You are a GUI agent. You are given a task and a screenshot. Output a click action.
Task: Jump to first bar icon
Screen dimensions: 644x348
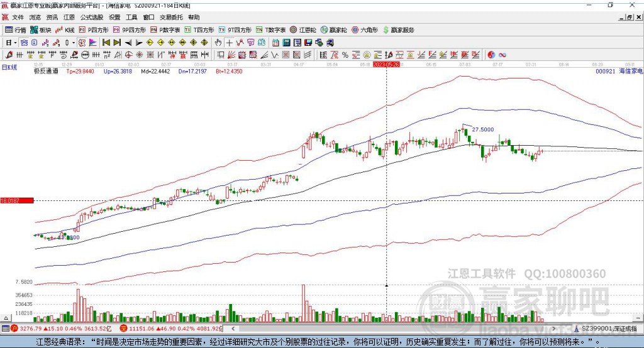106,43
